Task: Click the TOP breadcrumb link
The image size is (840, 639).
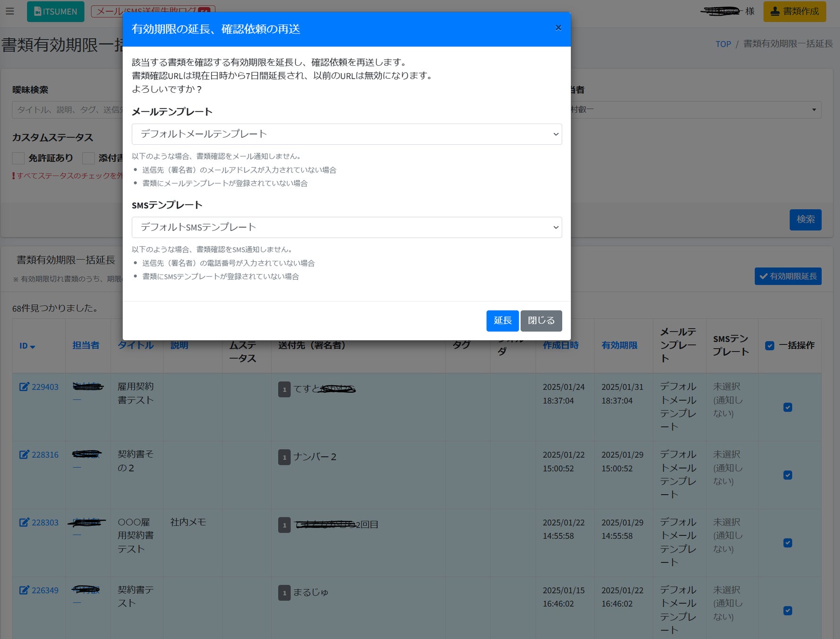Action: (723, 44)
